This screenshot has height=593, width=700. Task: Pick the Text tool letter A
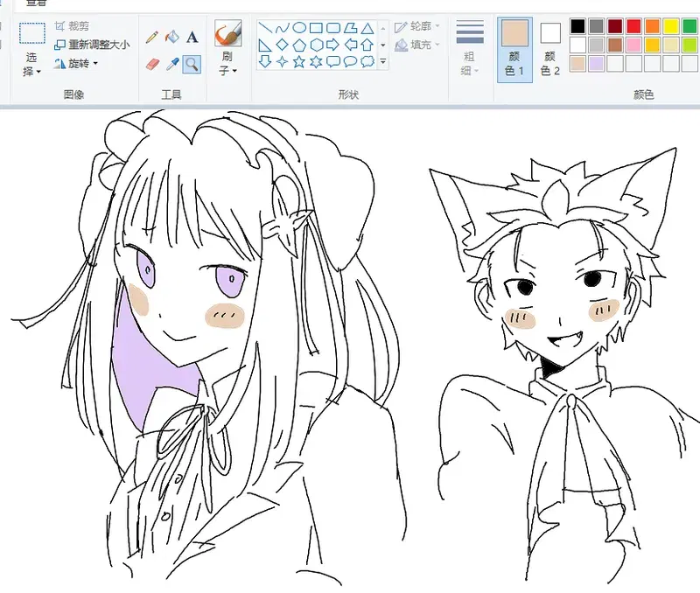(x=192, y=37)
